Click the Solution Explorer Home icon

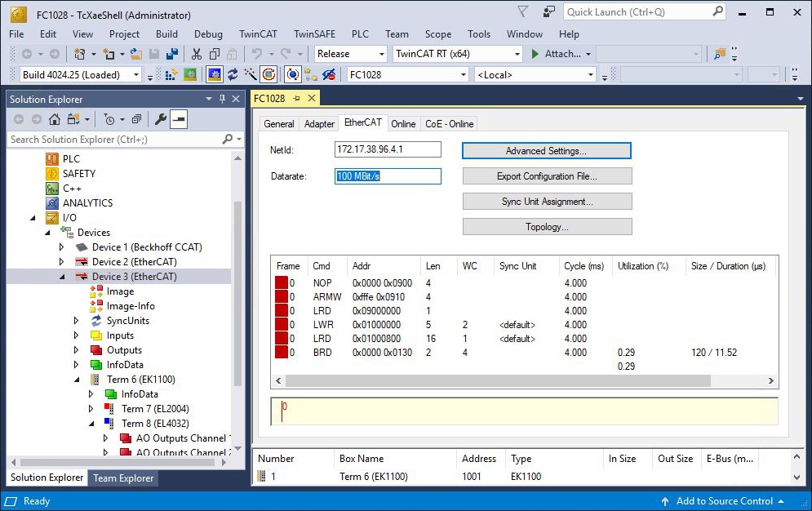click(54, 120)
